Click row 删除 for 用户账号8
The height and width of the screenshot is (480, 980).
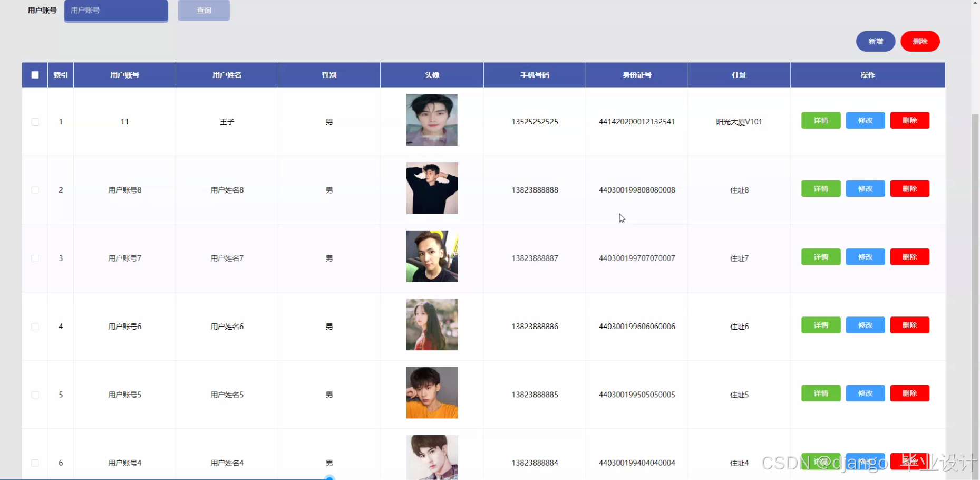[910, 188]
